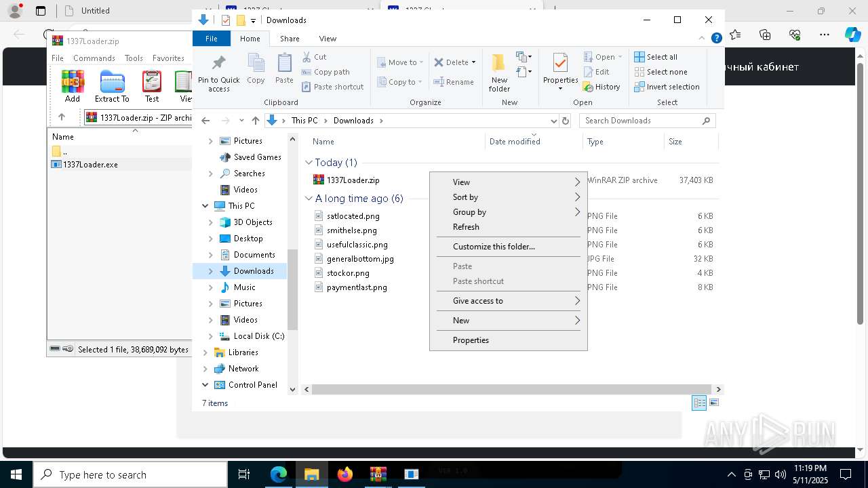Viewport: 868px width, 488px height.
Task: Click refresh button next to address bar
Action: click(565, 121)
